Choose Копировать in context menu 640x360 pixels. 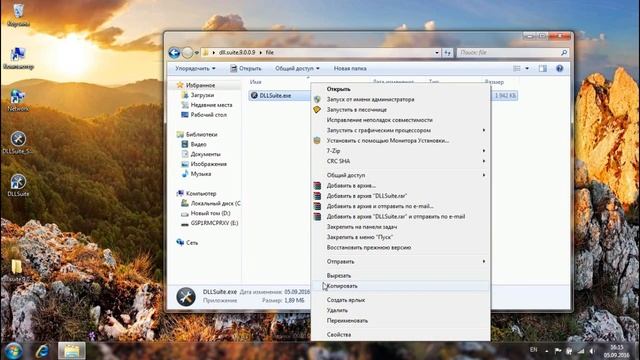coord(400,286)
